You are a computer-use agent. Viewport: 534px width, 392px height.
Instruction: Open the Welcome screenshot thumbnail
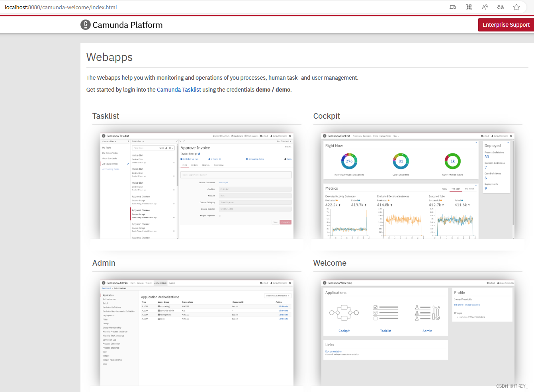418,333
